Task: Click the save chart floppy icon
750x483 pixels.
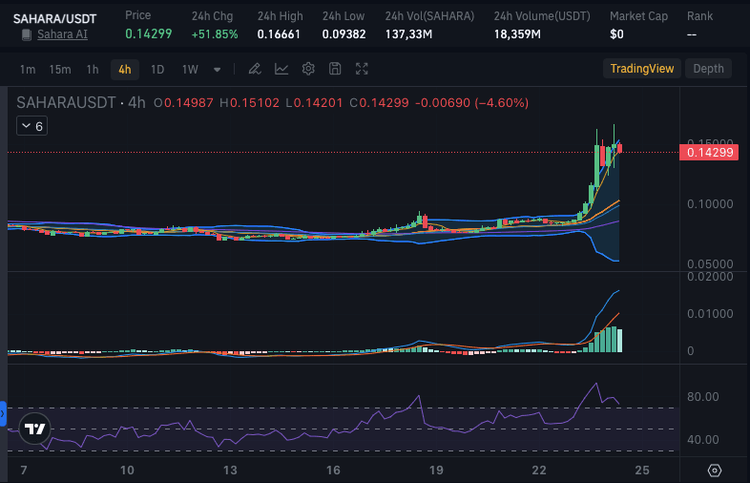Action: [x=335, y=69]
